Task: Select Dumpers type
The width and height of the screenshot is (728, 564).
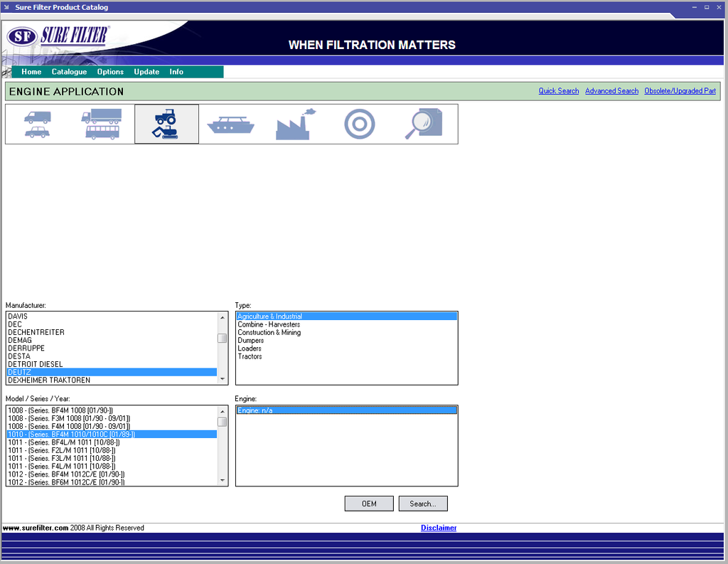Action: click(347, 340)
